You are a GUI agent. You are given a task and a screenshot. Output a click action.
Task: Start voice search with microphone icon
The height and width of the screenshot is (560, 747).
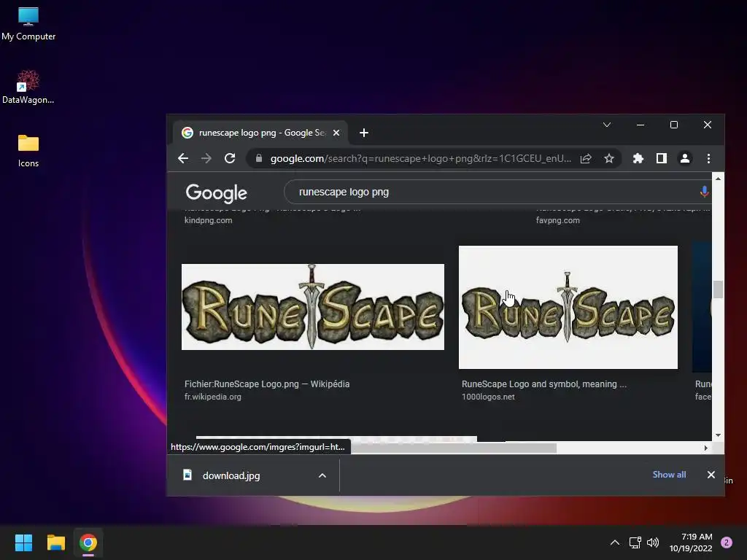click(x=704, y=192)
